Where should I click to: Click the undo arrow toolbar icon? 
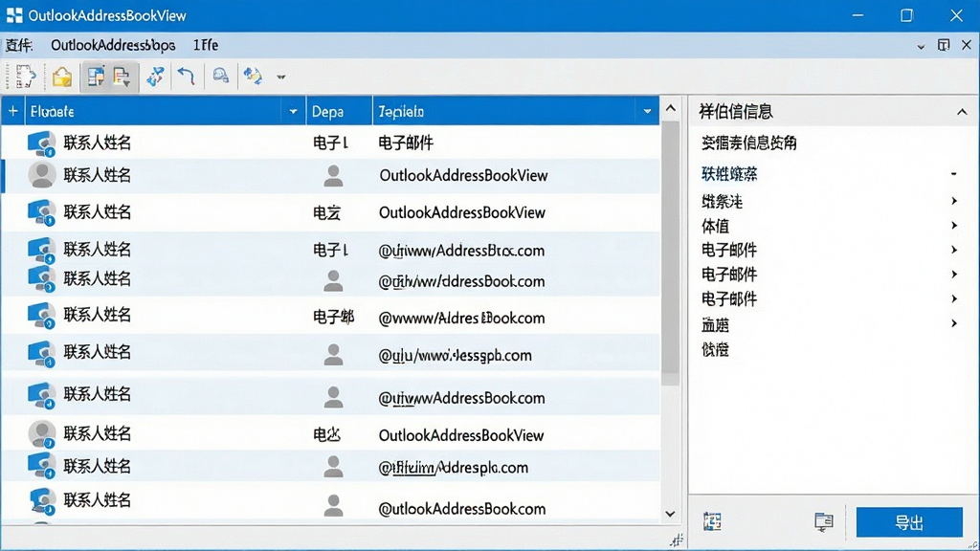coord(187,77)
